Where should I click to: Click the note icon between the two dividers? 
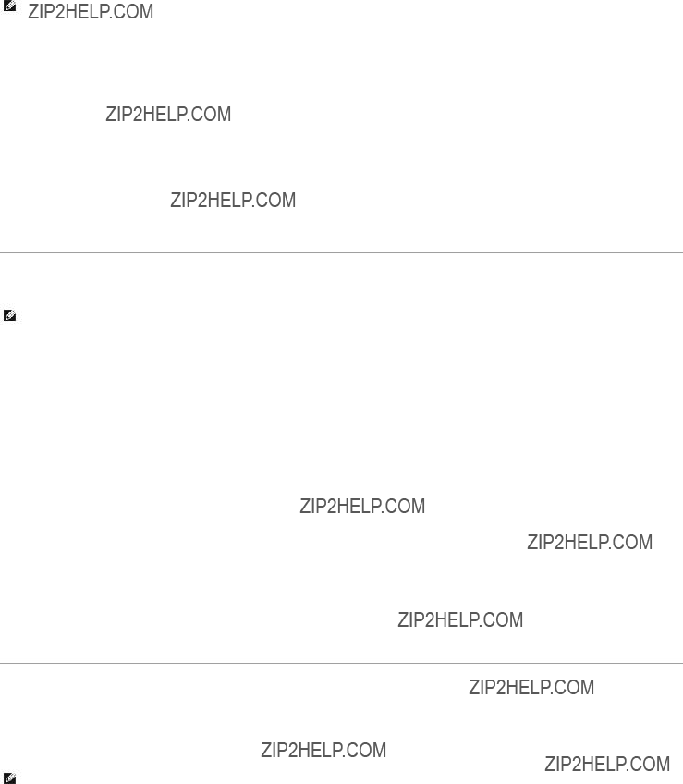click(x=9, y=315)
